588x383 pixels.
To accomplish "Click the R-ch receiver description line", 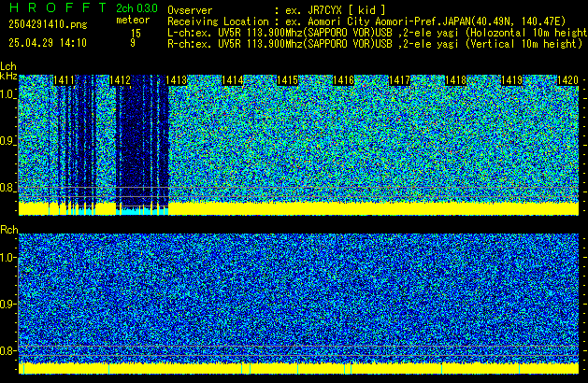I will [375, 44].
